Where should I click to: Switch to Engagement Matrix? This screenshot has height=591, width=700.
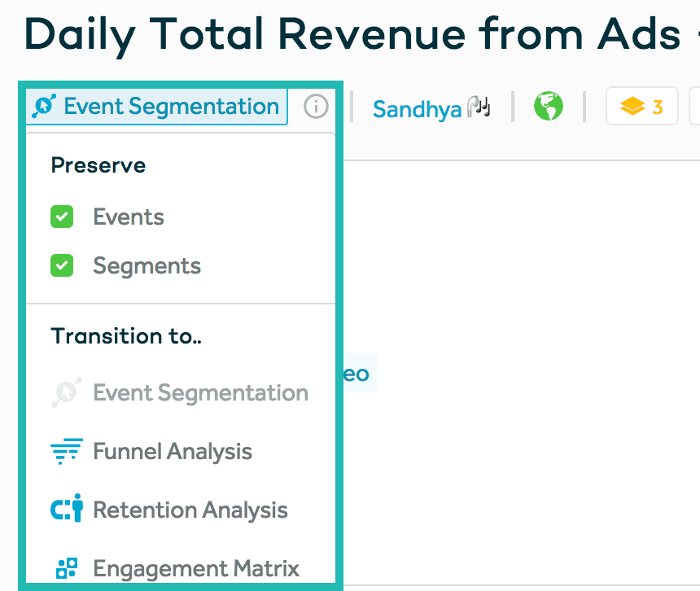(x=196, y=568)
